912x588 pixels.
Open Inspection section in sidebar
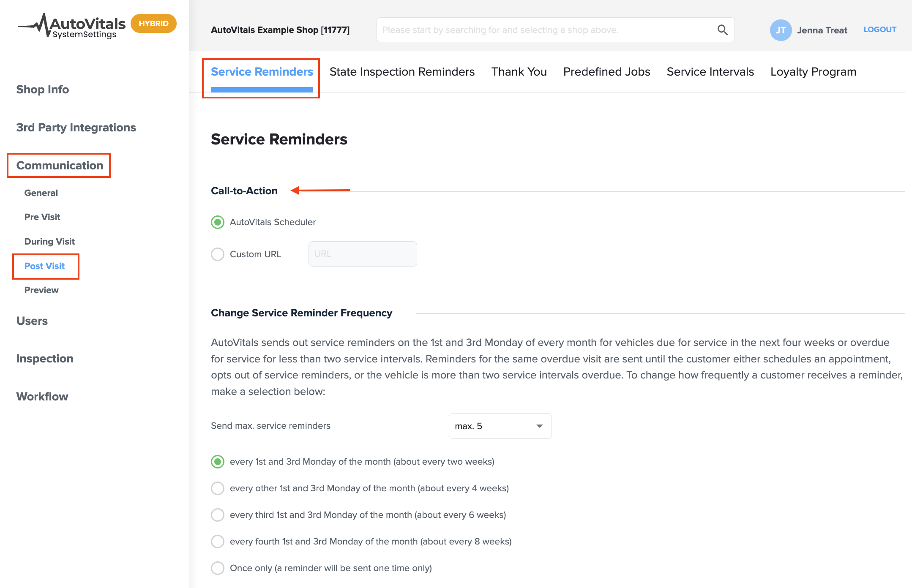44,358
